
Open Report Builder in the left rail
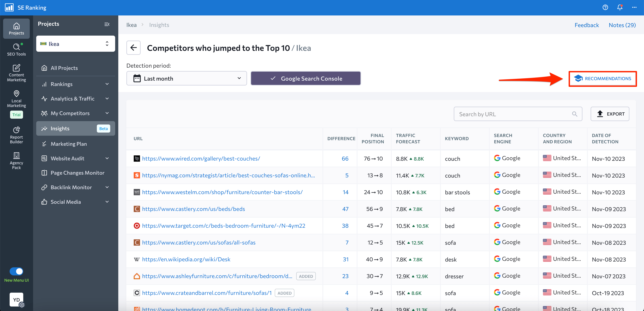coord(17,135)
